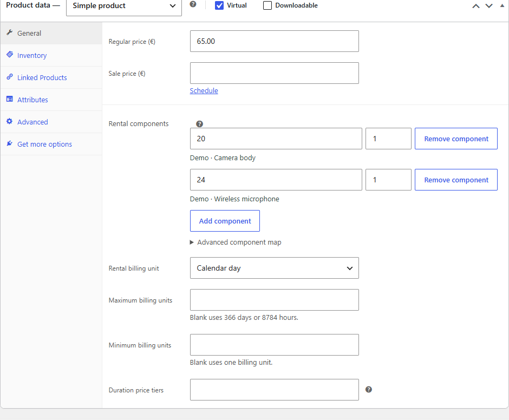Enable the Downloadable checkbox
Screen dimensions: 509x420
[267, 5]
